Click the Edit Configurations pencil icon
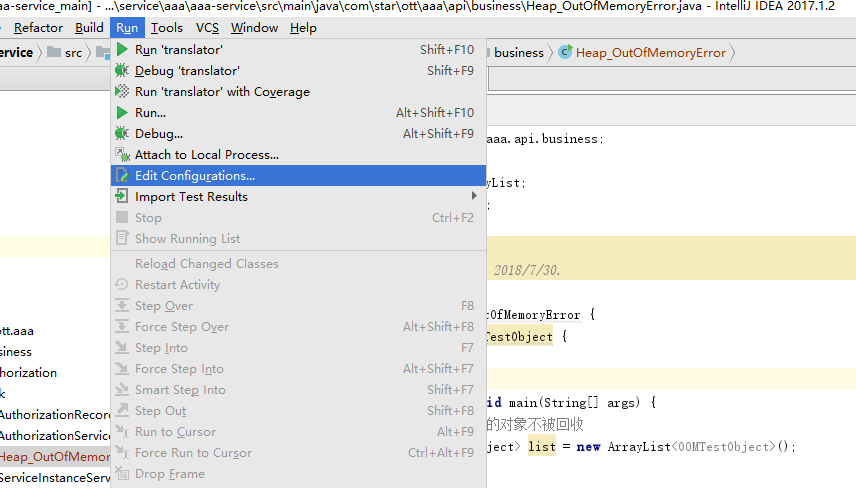Screen dimensions: 856x488 [x=122, y=176]
